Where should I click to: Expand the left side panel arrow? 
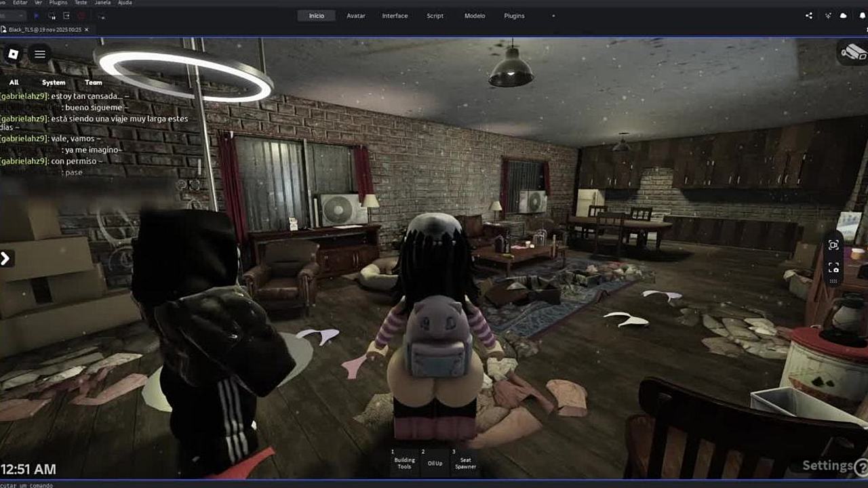pyautogui.click(x=5, y=258)
